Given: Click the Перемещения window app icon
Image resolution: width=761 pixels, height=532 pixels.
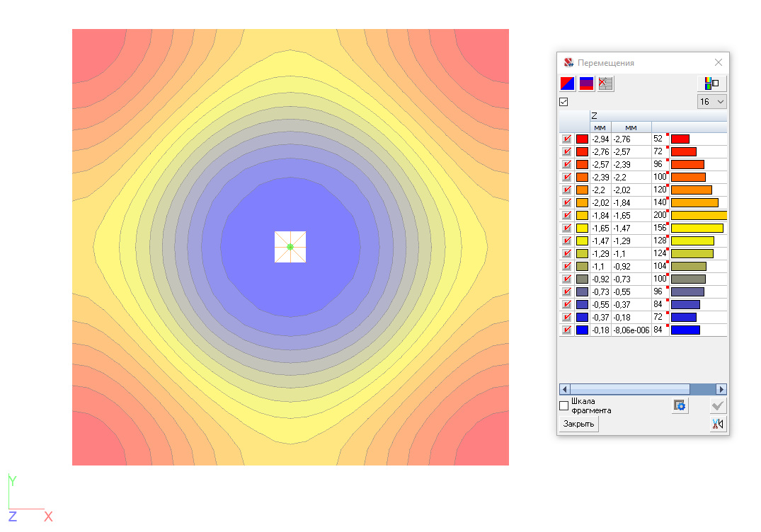Looking at the screenshot, I should click(x=568, y=62).
